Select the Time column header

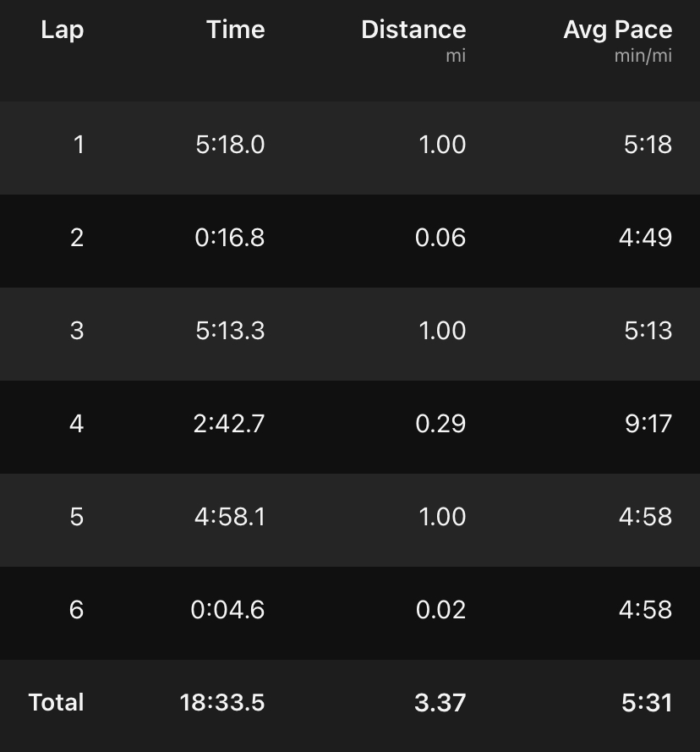pyautogui.click(x=235, y=30)
